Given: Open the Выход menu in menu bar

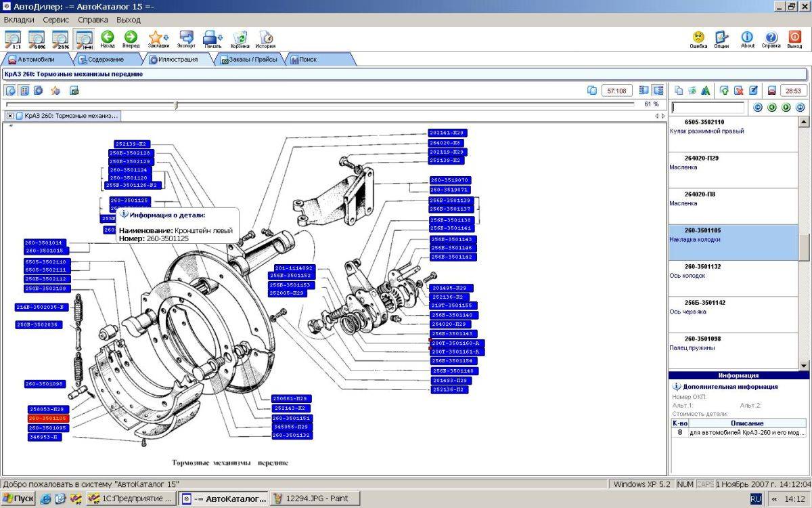Looking at the screenshot, I should click(x=129, y=20).
